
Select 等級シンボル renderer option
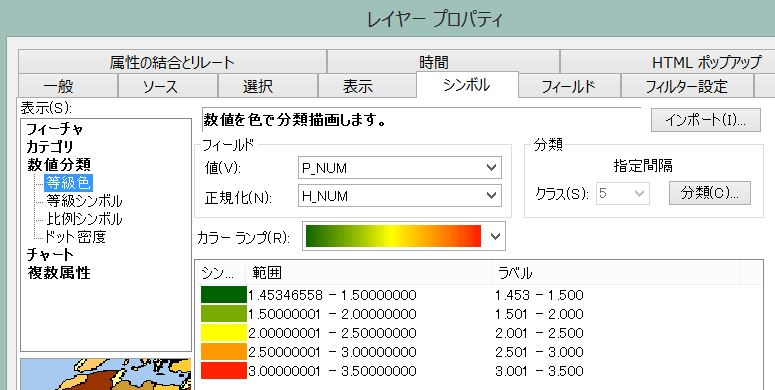84,201
